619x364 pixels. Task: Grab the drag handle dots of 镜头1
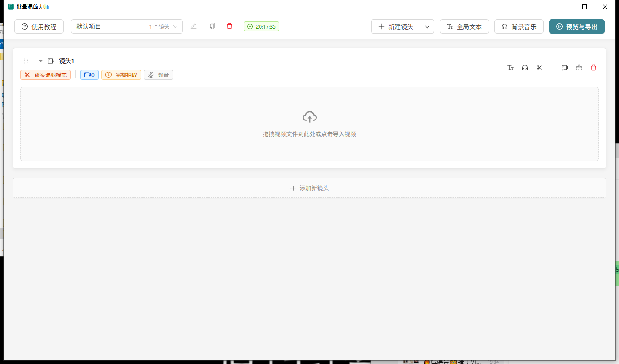[x=26, y=61]
